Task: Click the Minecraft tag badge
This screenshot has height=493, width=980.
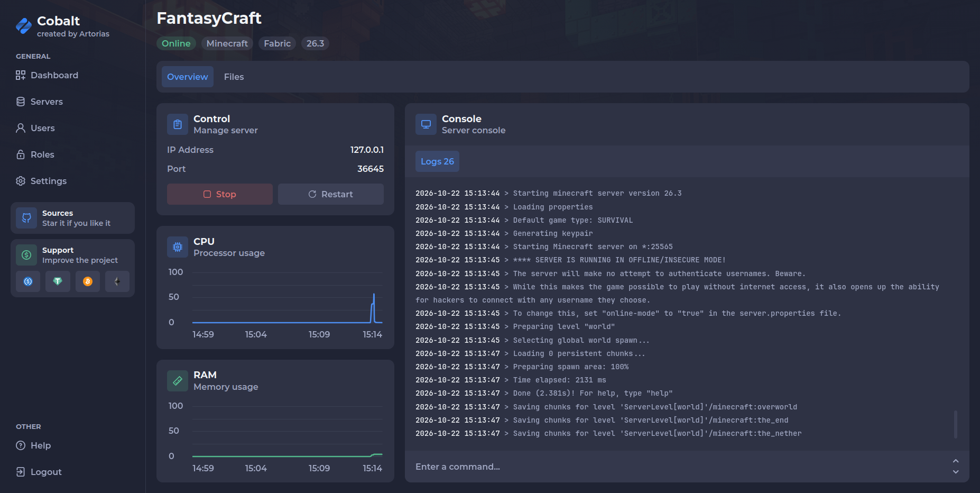Action: [227, 43]
